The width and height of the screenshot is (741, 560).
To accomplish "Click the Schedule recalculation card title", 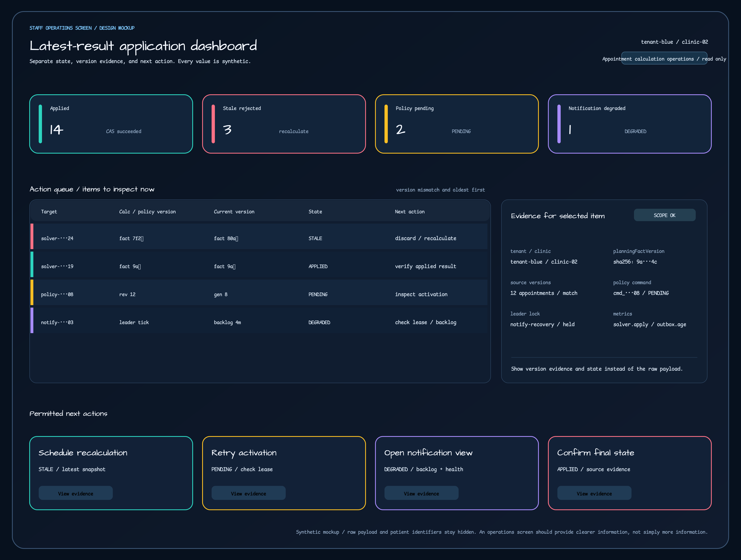I will pyautogui.click(x=83, y=453).
